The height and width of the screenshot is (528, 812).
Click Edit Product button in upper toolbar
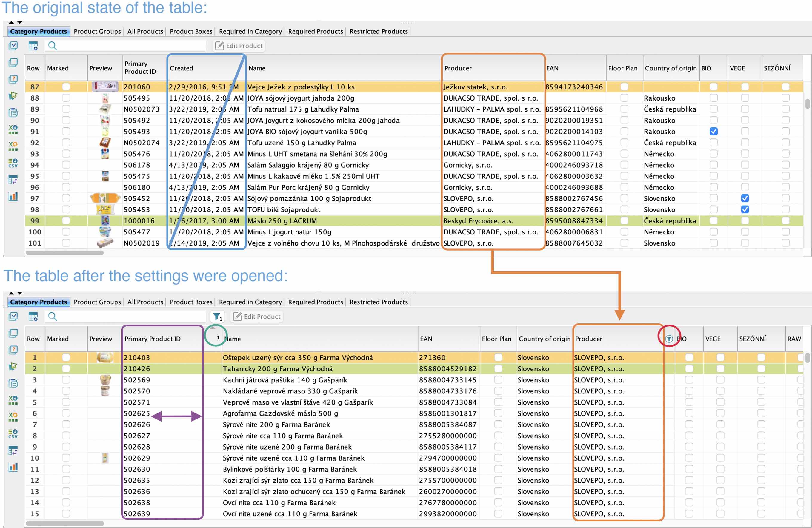[239, 46]
